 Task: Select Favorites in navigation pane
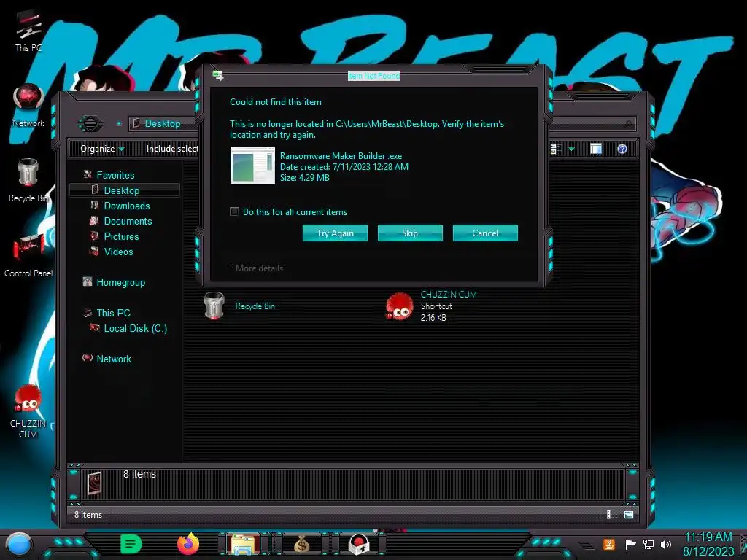115,175
